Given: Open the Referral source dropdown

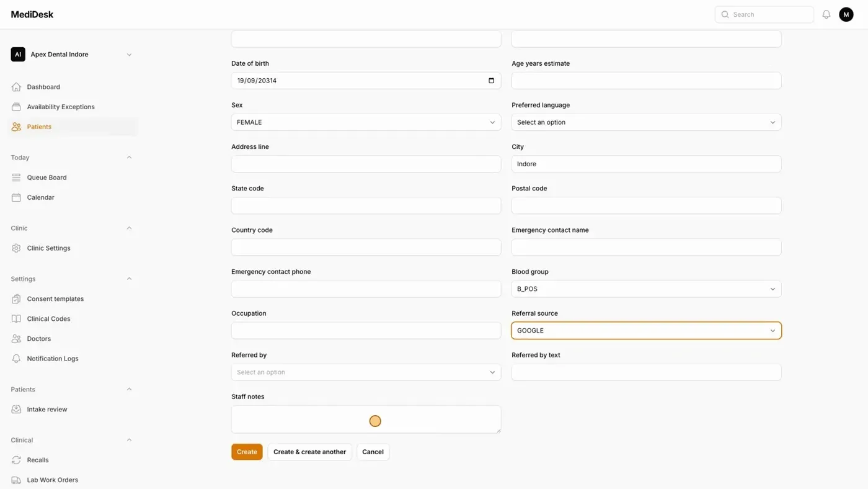Looking at the screenshot, I should pyautogui.click(x=646, y=331).
